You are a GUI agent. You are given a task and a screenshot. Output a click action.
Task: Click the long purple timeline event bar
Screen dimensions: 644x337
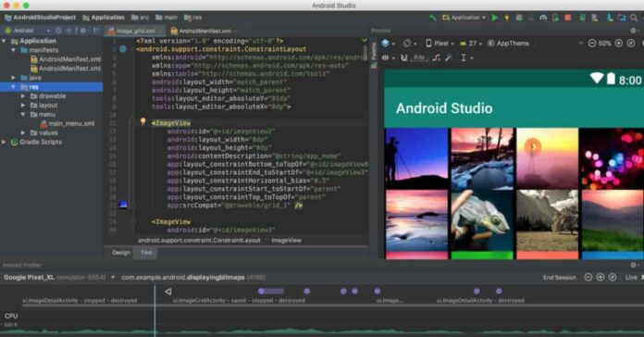click(x=271, y=291)
